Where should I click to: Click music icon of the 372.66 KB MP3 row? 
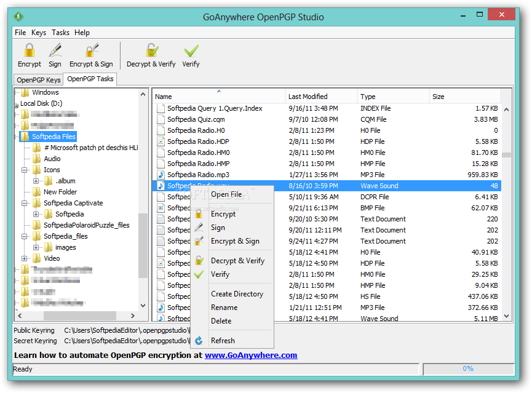pyautogui.click(x=161, y=308)
